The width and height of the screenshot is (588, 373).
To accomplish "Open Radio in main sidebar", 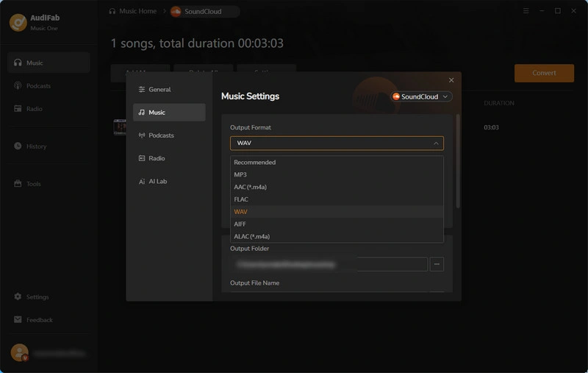I will [49, 109].
